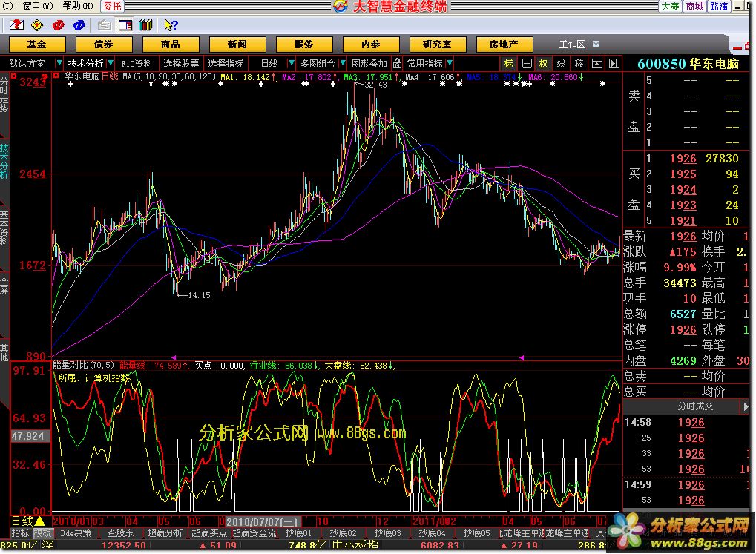This screenshot has width=756, height=554.
Task: Click the 服务 yellow button
Action: tap(303, 44)
